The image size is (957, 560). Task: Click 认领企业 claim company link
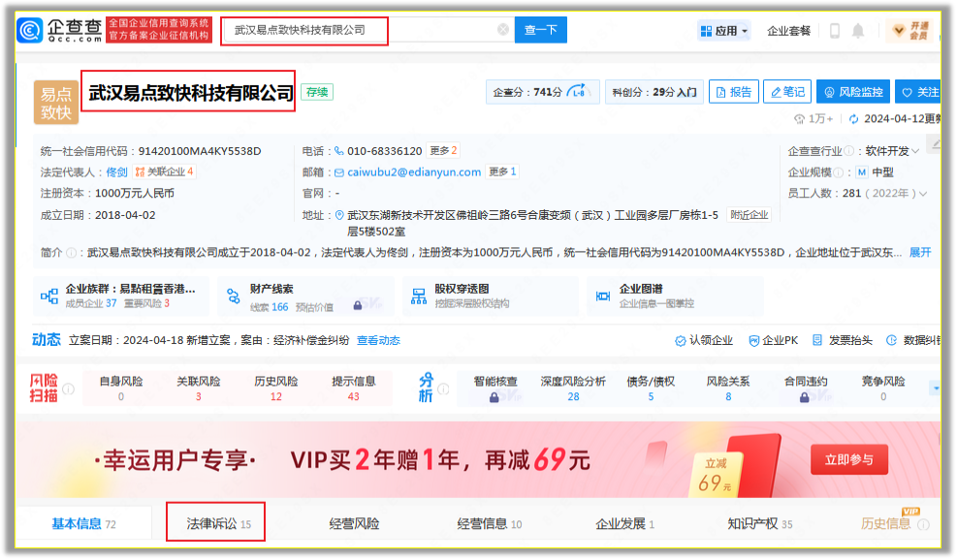pos(704,340)
